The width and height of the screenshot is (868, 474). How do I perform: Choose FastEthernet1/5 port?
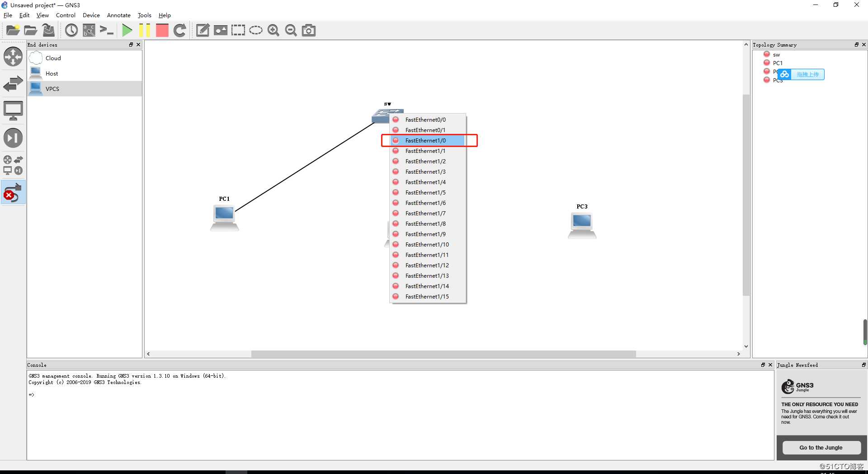tap(428, 192)
